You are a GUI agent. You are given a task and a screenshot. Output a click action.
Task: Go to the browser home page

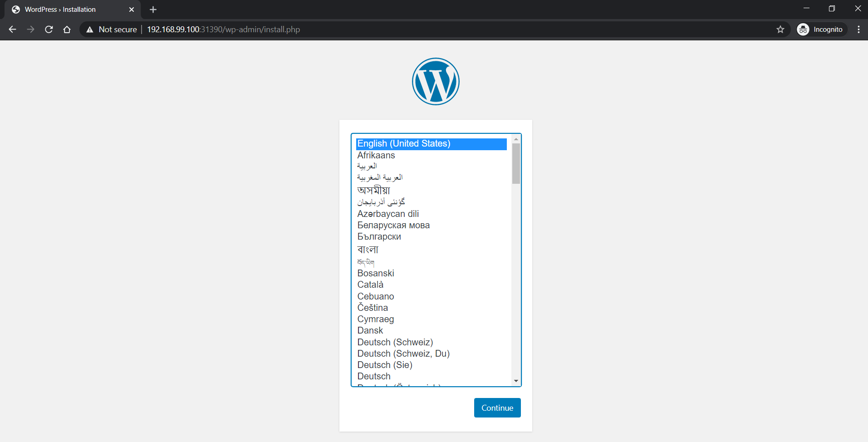coord(67,29)
